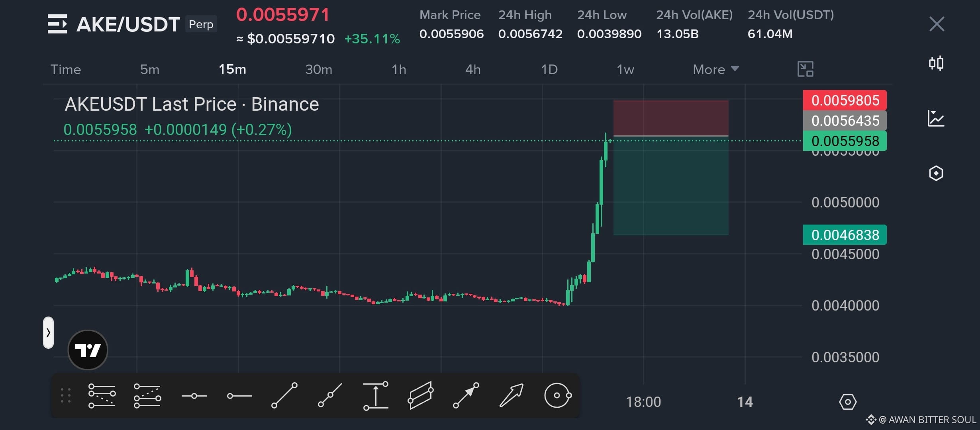Open the AKE/USDT pair selector
Screen dimensions: 980x430
click(x=128, y=24)
